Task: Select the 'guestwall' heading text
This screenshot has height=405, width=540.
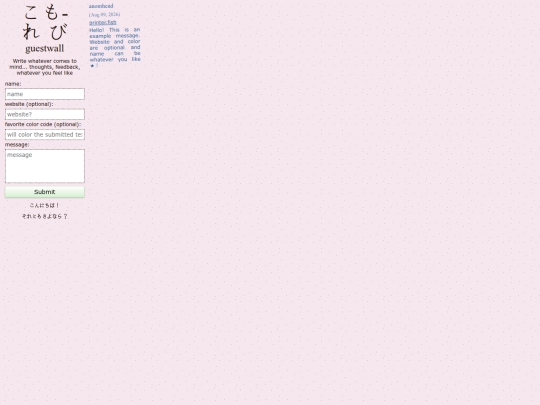Action: (x=45, y=48)
